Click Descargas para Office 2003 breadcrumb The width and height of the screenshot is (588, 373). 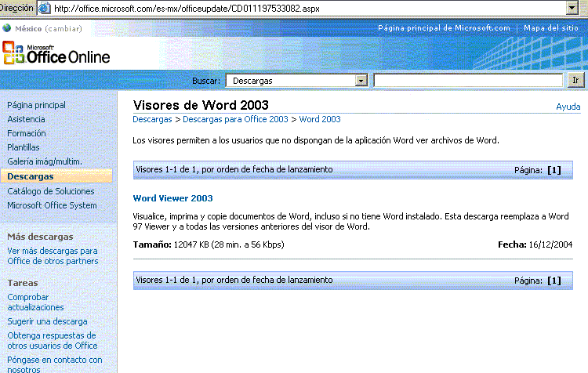coord(235,119)
